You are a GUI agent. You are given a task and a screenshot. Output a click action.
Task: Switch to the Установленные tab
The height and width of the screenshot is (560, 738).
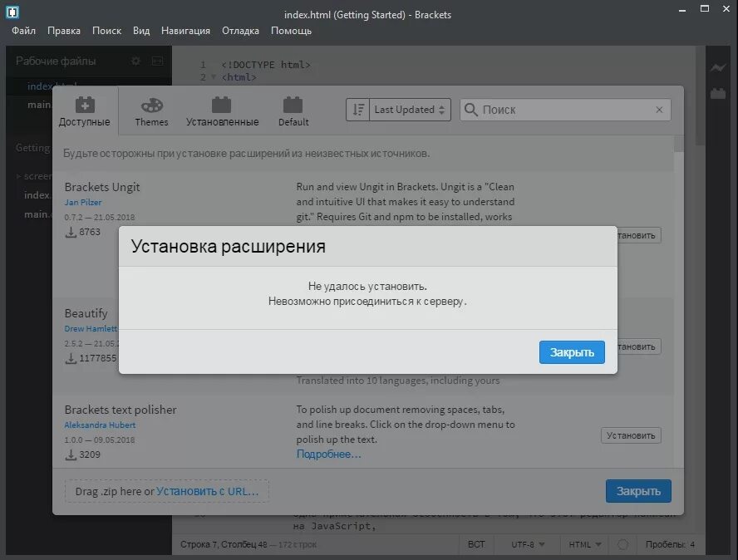coord(222,112)
